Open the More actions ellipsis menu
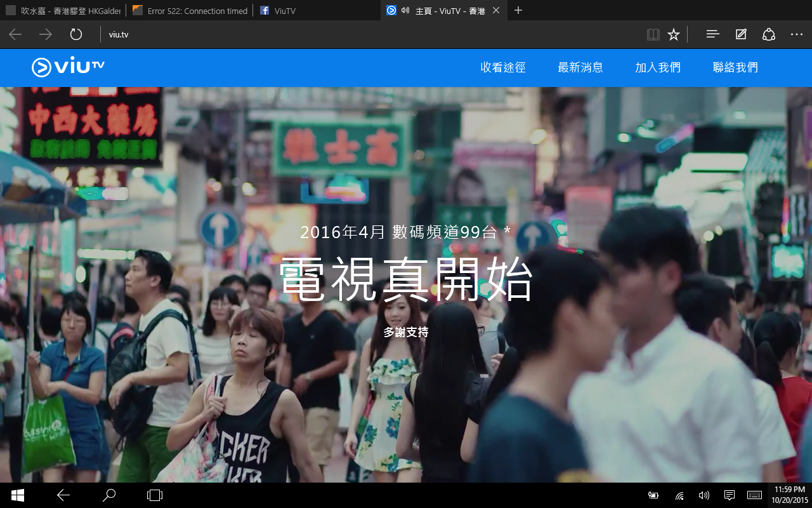This screenshot has width=812, height=508. coord(797,34)
